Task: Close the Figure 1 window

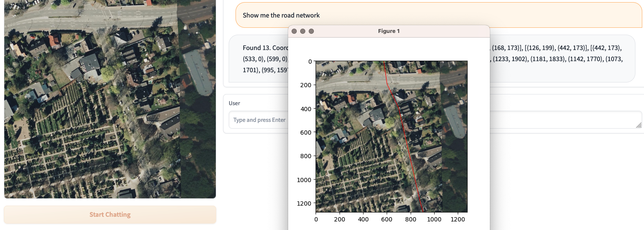Action: pyautogui.click(x=294, y=31)
